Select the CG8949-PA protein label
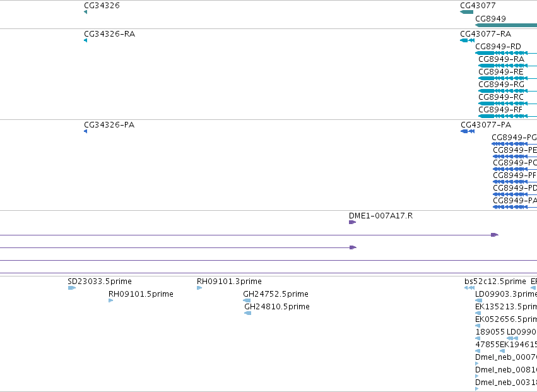This screenshot has width=537, height=392. [515, 201]
